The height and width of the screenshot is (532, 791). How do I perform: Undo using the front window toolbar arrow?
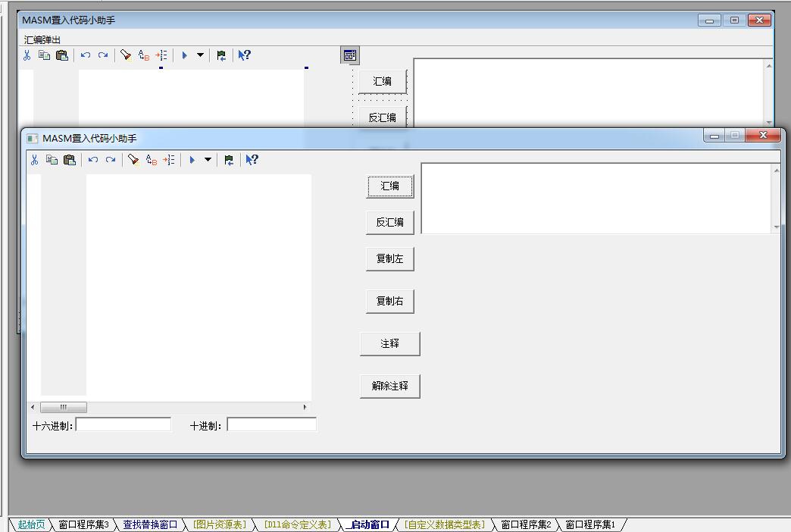(x=93, y=160)
